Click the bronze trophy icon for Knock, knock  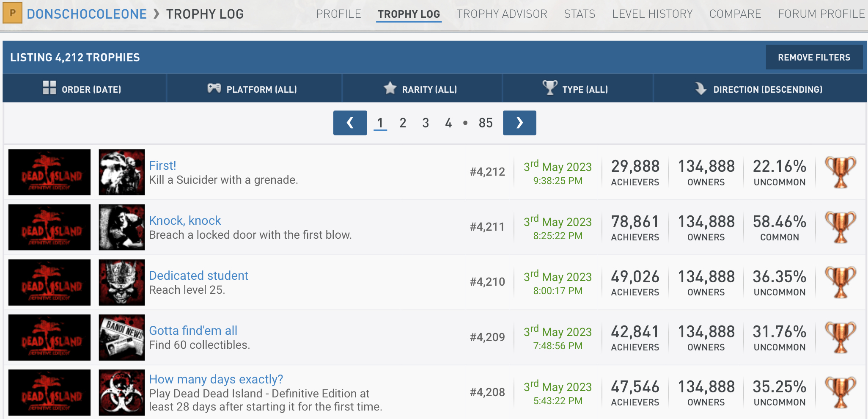[841, 227]
